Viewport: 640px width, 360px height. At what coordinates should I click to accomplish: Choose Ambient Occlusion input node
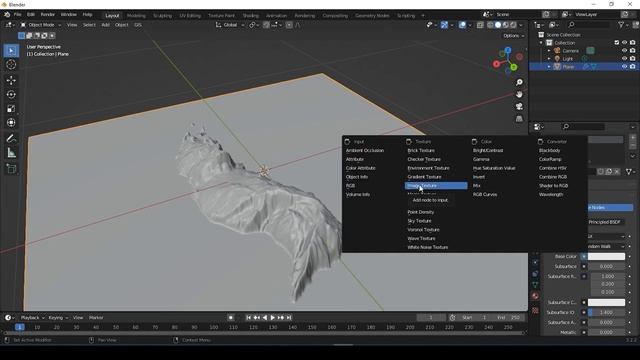point(364,150)
